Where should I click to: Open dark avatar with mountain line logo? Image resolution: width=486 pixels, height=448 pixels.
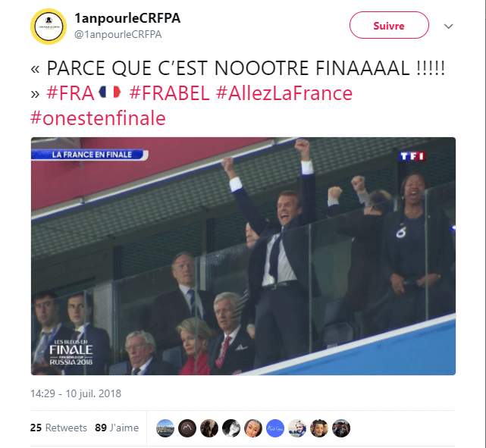tap(187, 428)
